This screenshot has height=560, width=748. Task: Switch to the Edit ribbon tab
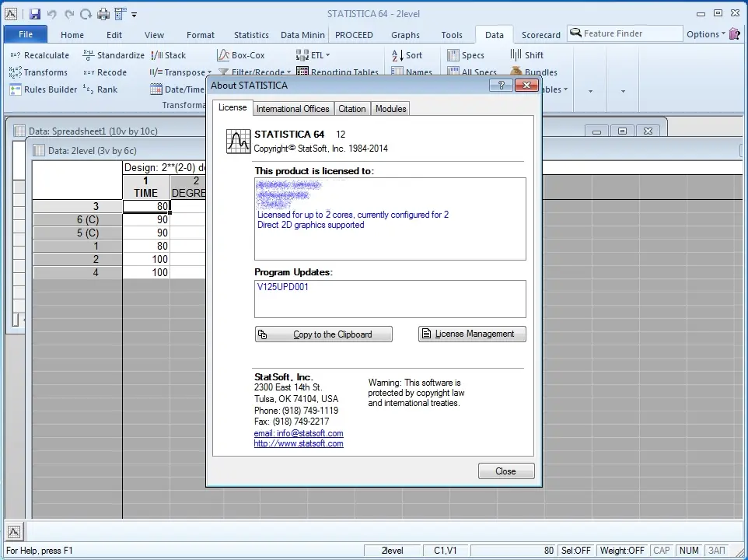click(x=114, y=35)
